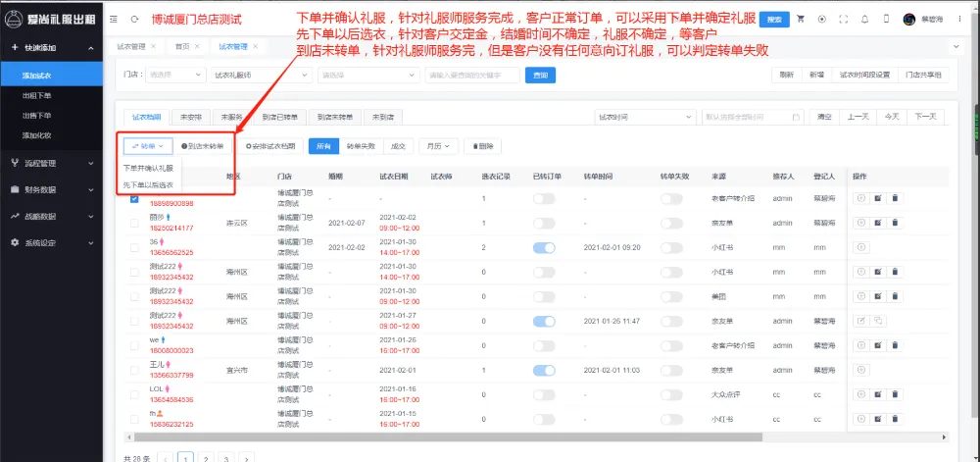Screen dimensions: 980x462
Task: Collapse sidebar using hamburger menu icon
Action: [113, 20]
